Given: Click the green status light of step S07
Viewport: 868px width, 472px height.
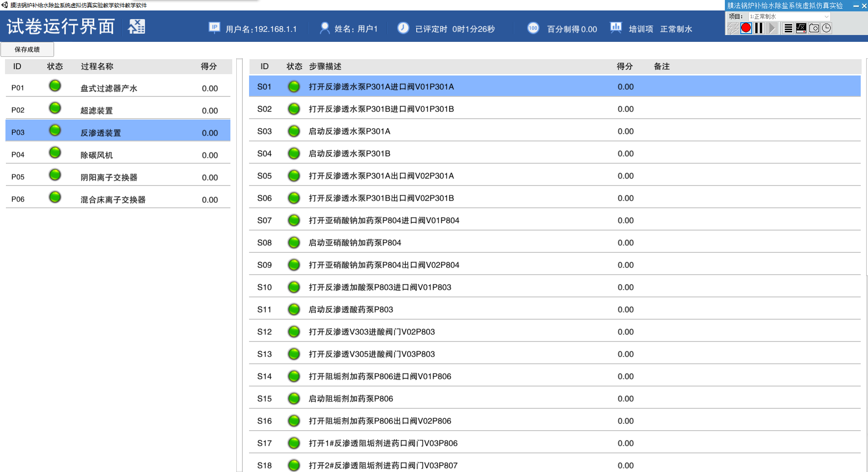Looking at the screenshot, I should [294, 220].
